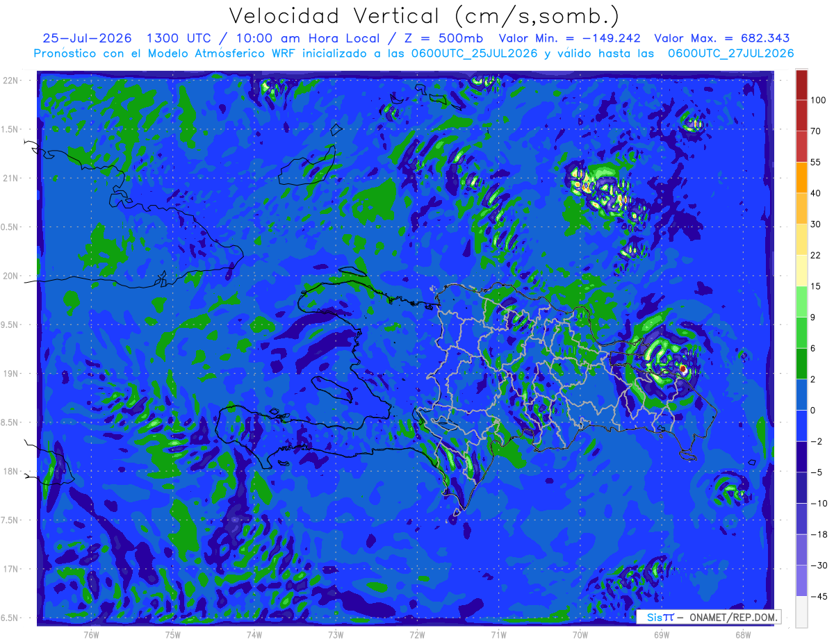Pick the white swatch below -45
The width and height of the screenshot is (834, 644).
(802, 612)
